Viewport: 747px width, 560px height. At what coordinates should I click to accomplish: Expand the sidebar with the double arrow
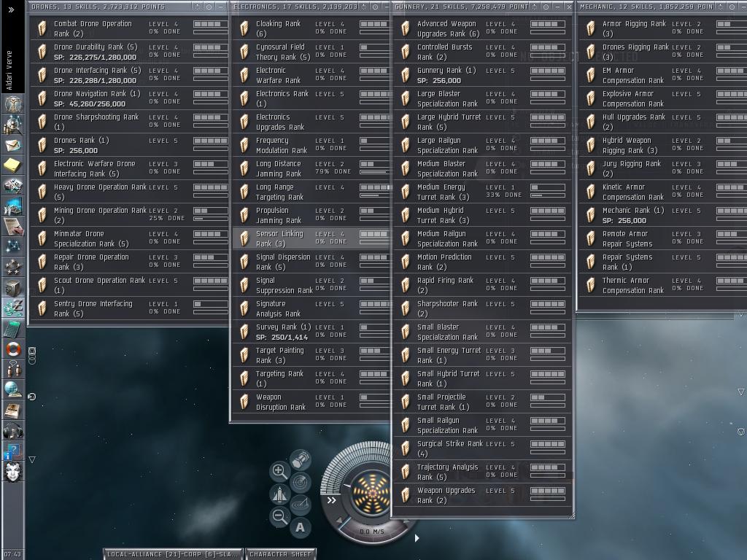(x=11, y=9)
